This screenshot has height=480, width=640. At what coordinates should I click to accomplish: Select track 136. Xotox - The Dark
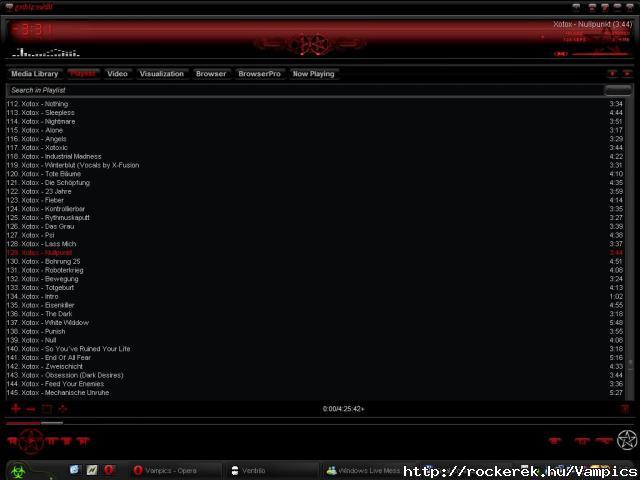tap(314, 314)
